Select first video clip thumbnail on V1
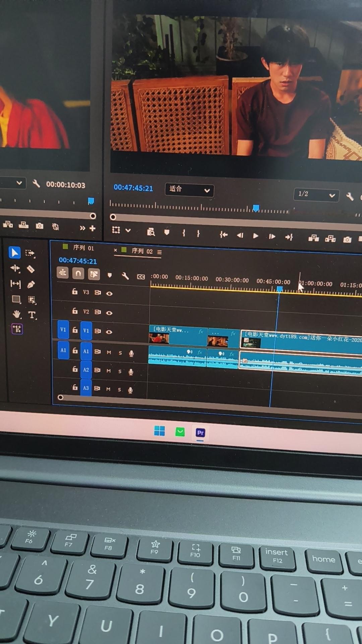 [159, 338]
